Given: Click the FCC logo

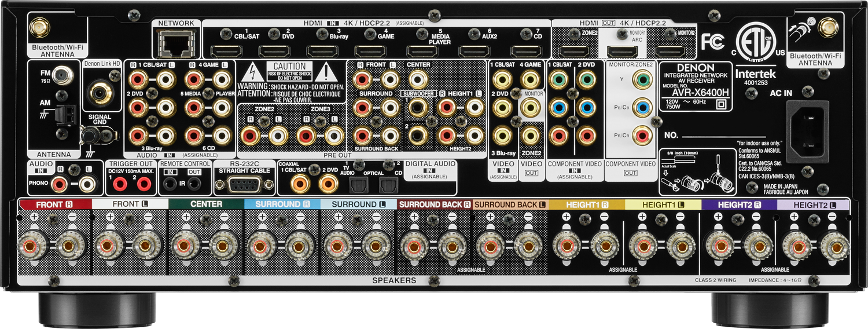Looking at the screenshot, I should [712, 41].
